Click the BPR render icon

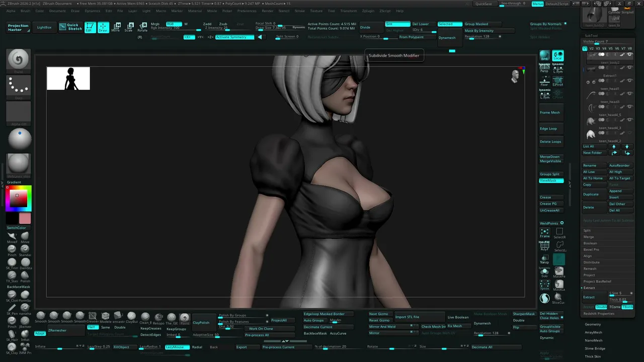pos(544,56)
